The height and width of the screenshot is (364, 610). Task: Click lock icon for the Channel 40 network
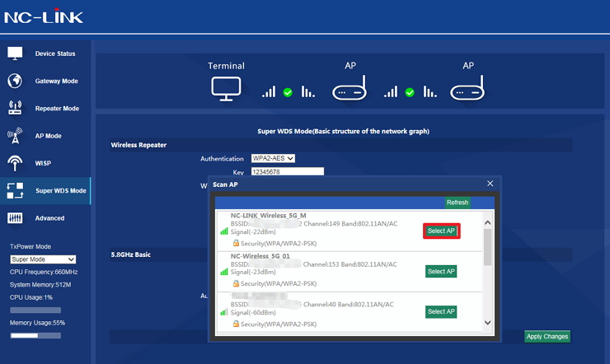[236, 324]
